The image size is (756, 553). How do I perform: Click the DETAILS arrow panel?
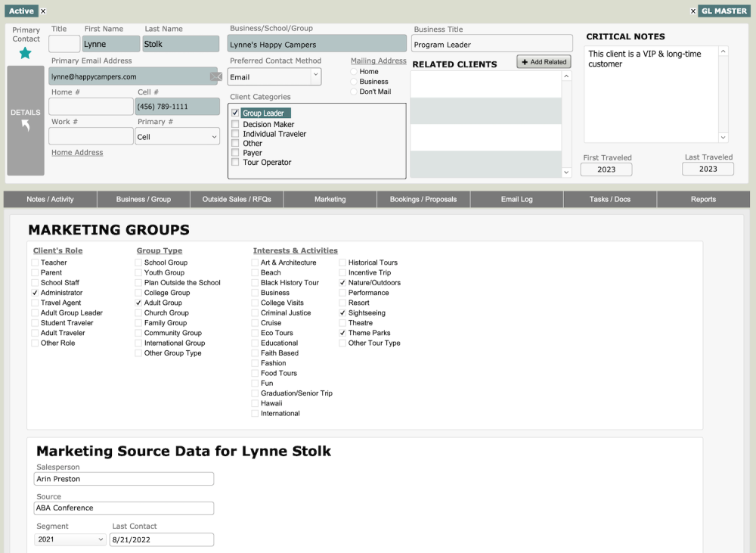pos(26,120)
